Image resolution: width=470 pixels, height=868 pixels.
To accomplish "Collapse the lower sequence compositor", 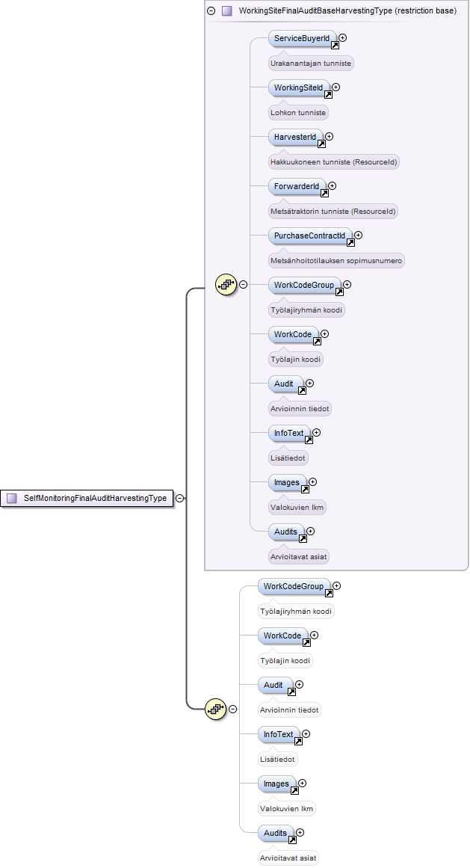I will [233, 709].
